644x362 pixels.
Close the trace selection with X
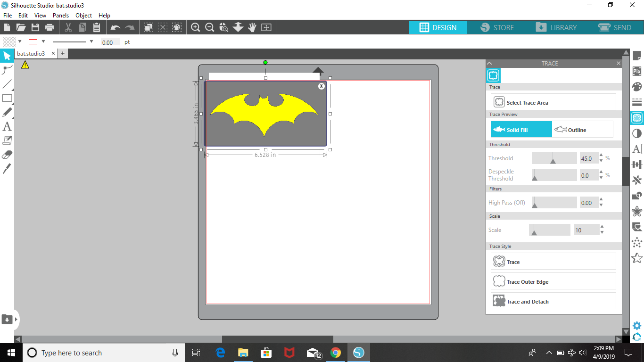[x=322, y=86]
